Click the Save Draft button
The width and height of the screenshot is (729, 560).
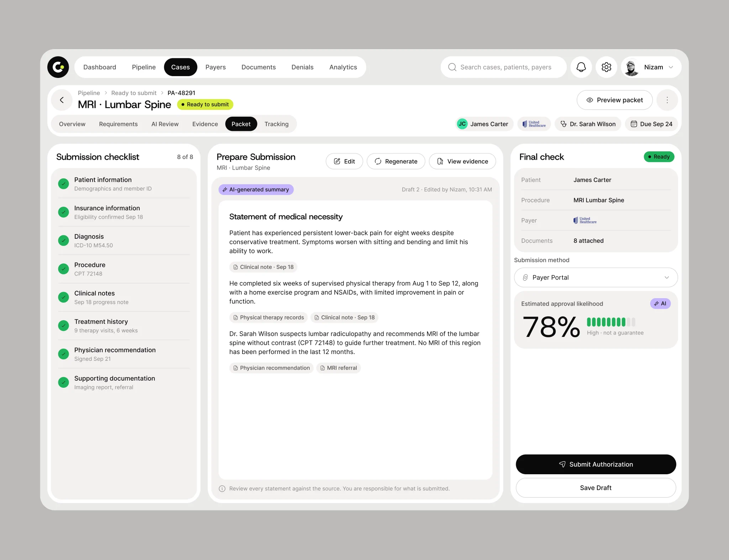[x=596, y=488]
